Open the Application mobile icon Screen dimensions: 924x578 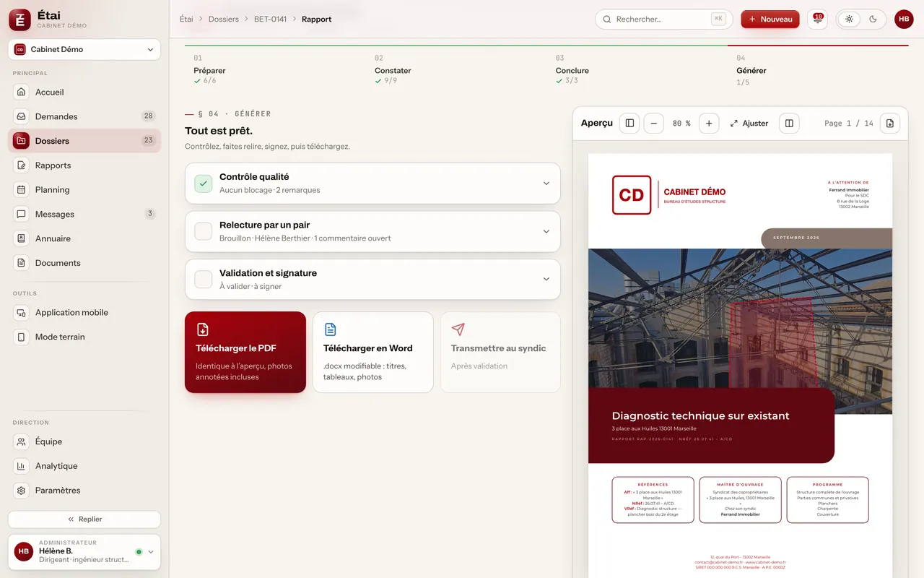pos(22,313)
